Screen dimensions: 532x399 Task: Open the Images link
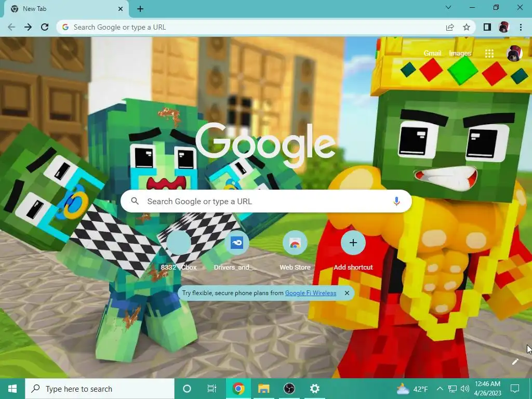click(x=460, y=54)
